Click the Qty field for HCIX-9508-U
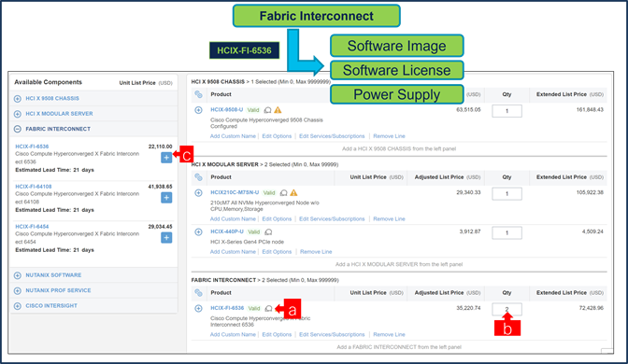This screenshot has width=628, height=364. (x=507, y=111)
